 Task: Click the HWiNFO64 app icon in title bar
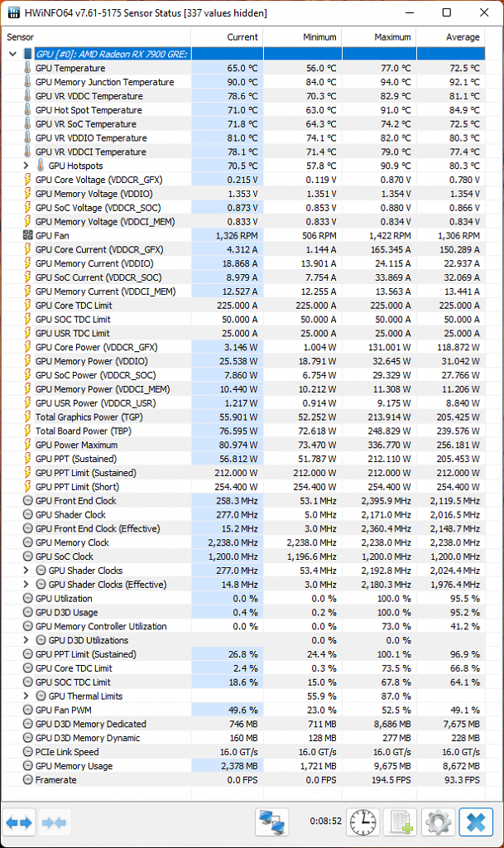click(x=15, y=12)
